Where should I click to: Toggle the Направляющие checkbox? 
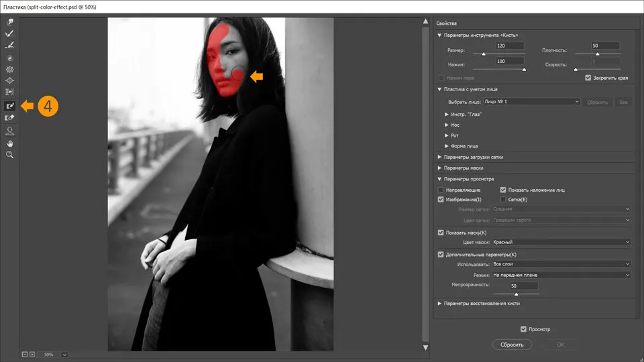[441, 190]
